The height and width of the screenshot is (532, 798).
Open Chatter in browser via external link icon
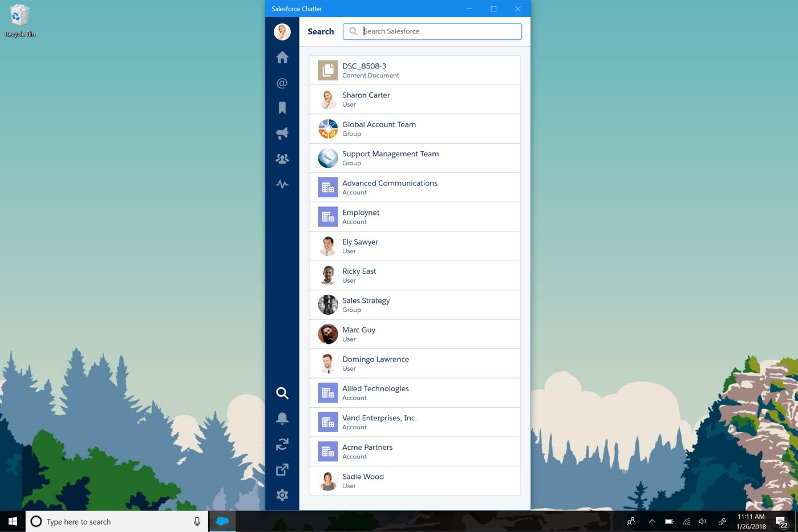tap(282, 469)
